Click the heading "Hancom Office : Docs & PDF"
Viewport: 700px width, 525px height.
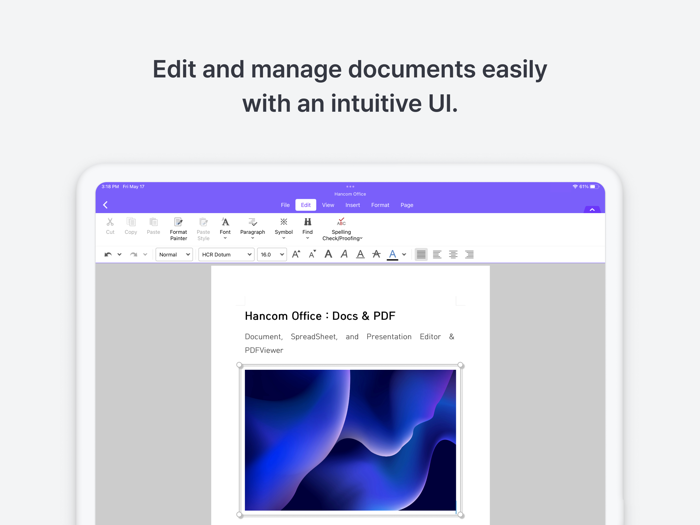[320, 316]
